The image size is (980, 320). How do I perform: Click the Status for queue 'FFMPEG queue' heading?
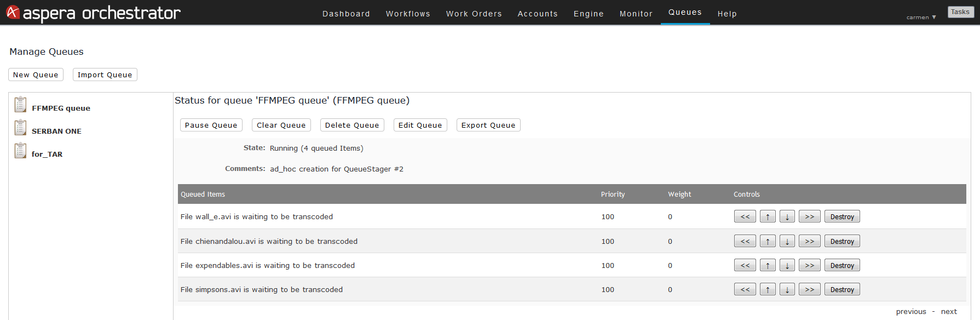292,100
